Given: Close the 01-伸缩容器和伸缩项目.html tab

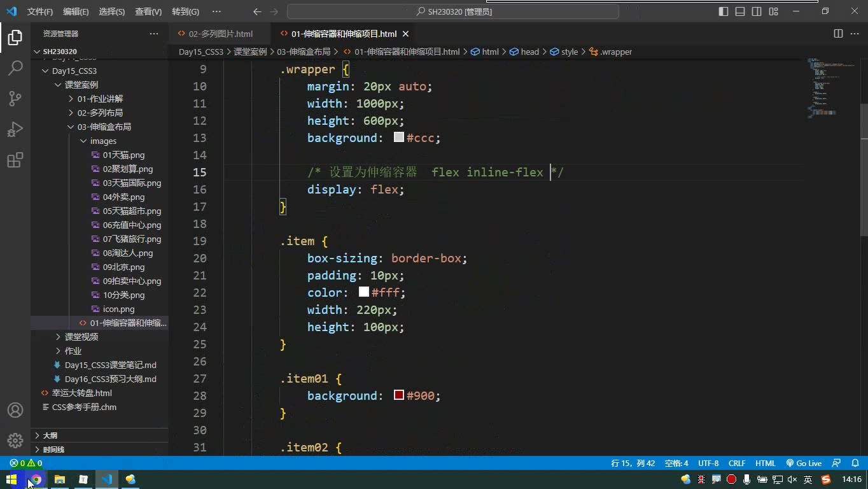Looking at the screenshot, I should click(406, 34).
